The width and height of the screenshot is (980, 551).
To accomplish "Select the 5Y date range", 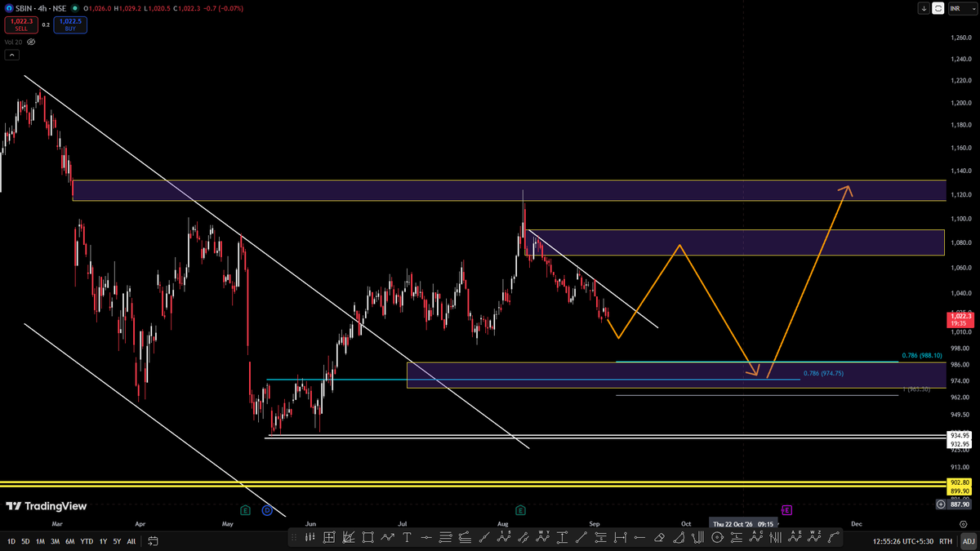I will pos(118,541).
